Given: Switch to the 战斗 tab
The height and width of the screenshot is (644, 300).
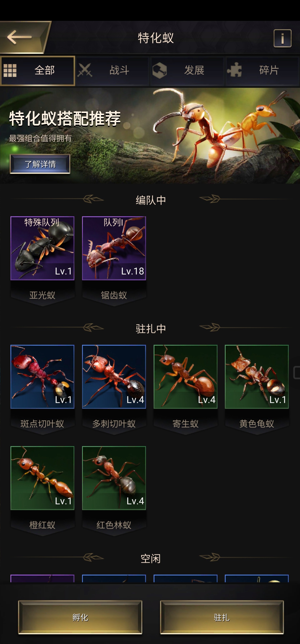Looking at the screenshot, I should (x=112, y=71).
